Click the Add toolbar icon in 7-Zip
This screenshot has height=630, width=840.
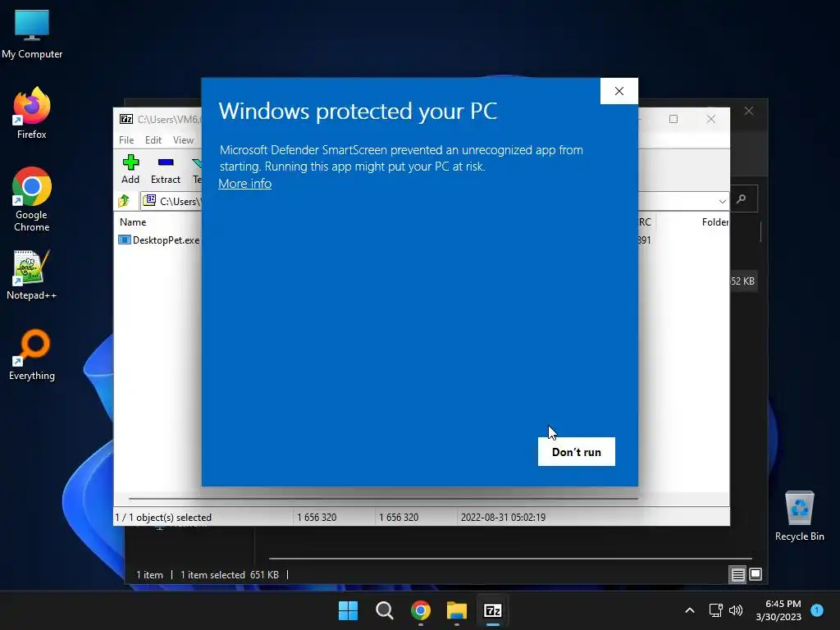point(130,169)
